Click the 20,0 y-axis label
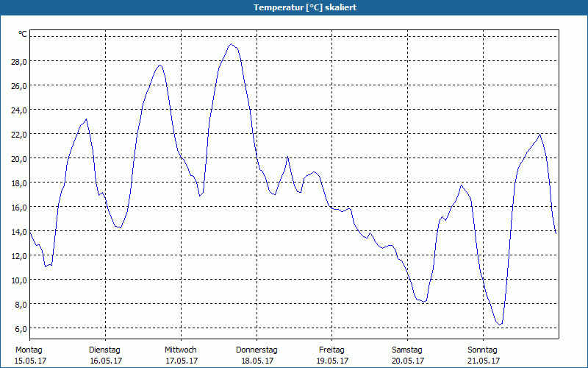Image resolution: width=588 pixels, height=368 pixels. pyautogui.click(x=19, y=159)
